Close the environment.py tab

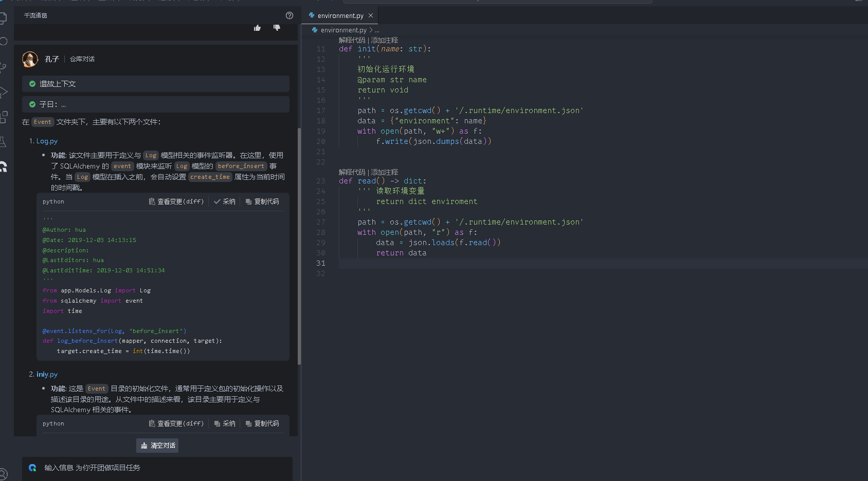point(371,16)
